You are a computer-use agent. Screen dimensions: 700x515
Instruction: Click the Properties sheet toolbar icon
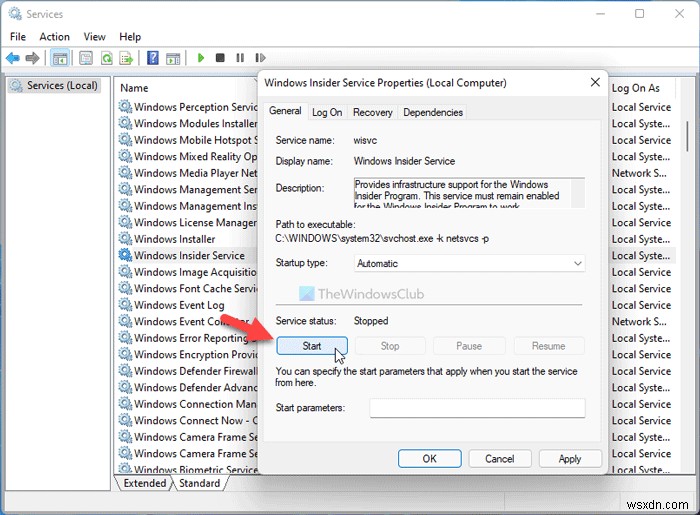(x=86, y=58)
